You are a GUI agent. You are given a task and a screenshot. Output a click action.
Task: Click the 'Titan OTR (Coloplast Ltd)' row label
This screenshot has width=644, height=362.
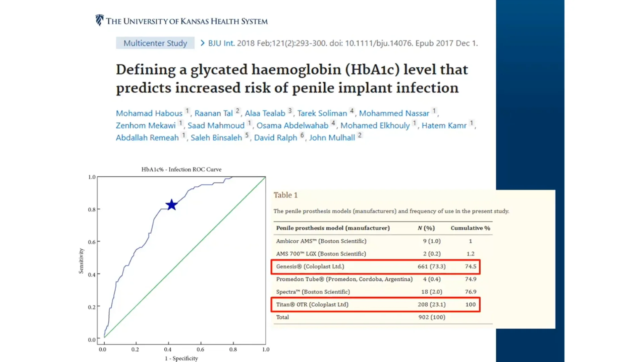click(312, 304)
